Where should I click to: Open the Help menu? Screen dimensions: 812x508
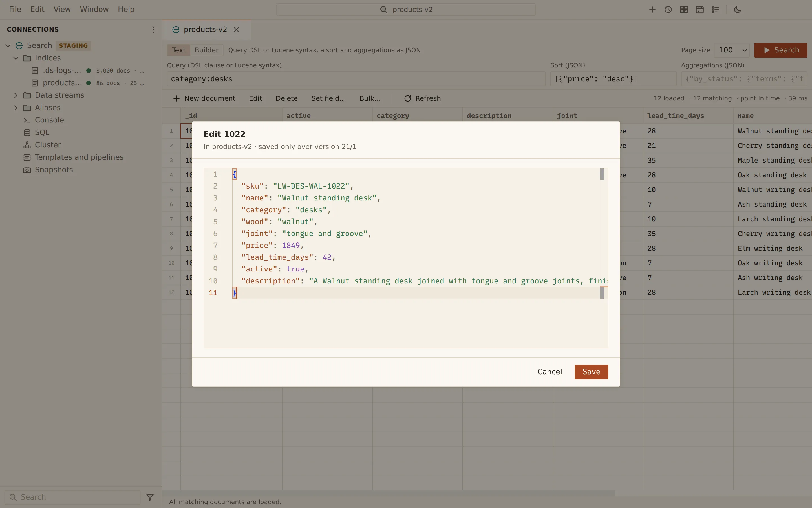(x=126, y=9)
